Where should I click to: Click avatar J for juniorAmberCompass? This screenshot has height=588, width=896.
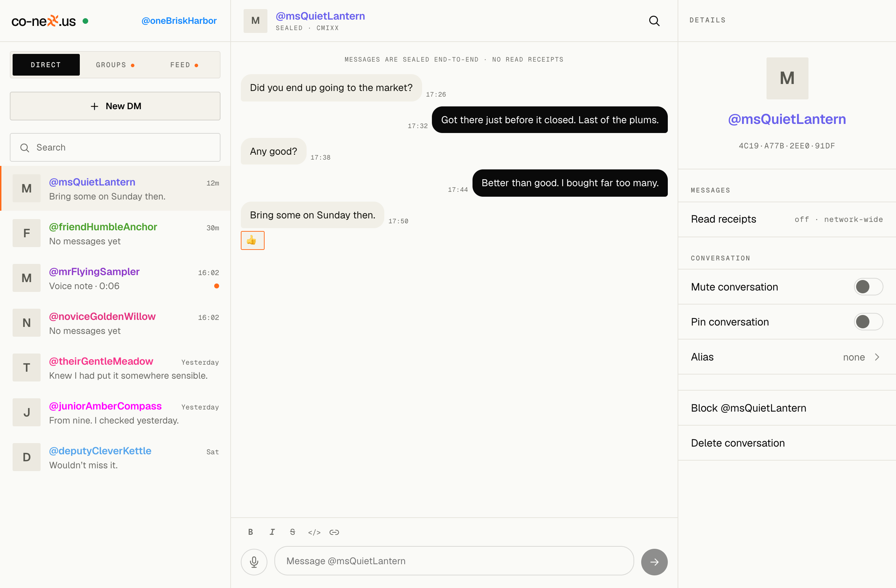point(26,412)
